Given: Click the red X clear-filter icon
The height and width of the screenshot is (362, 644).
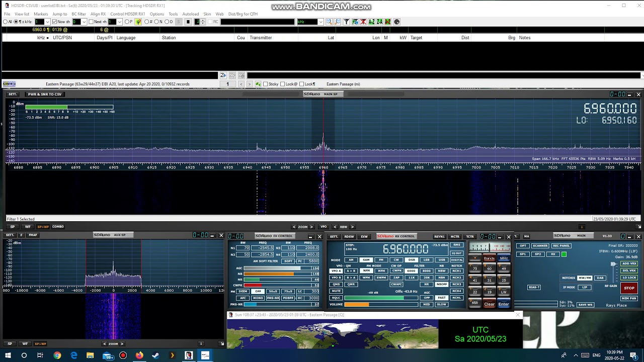Looking at the screenshot, I should pos(363,22).
